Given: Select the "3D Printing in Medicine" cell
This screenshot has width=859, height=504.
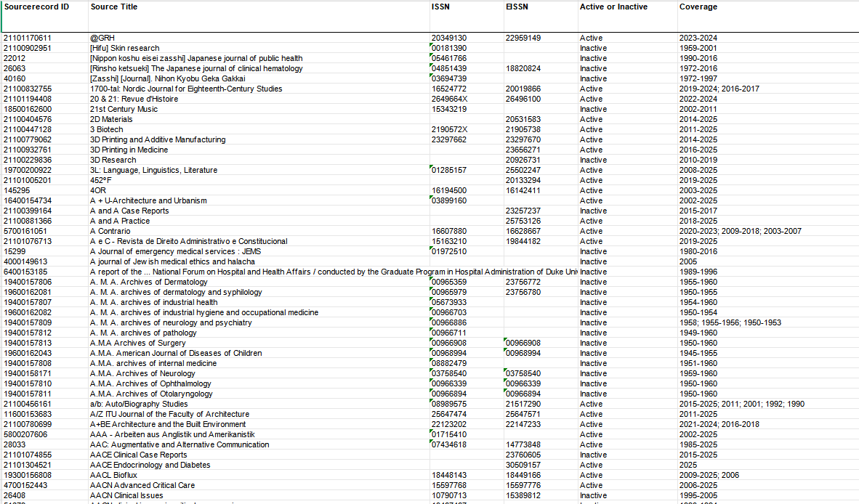Looking at the screenshot, I should [129, 150].
